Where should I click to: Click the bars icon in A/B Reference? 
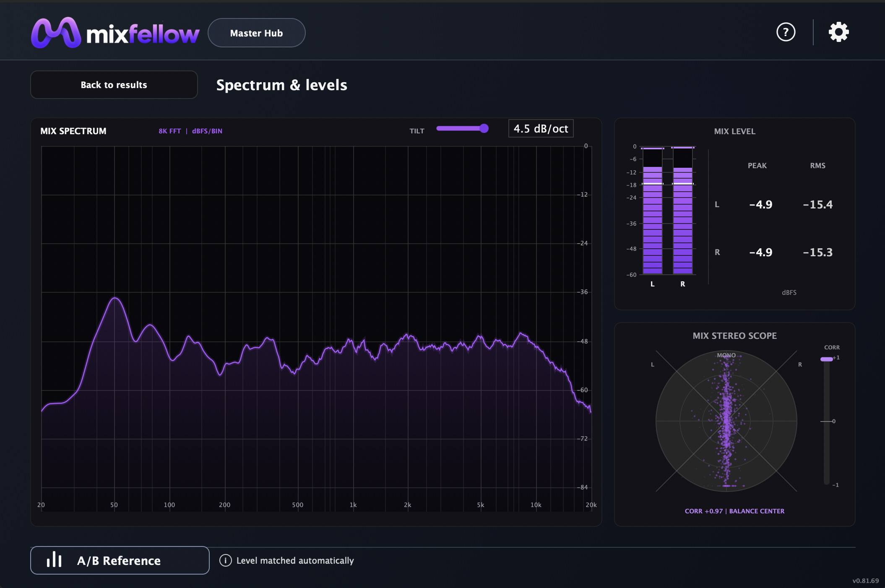pos(55,559)
